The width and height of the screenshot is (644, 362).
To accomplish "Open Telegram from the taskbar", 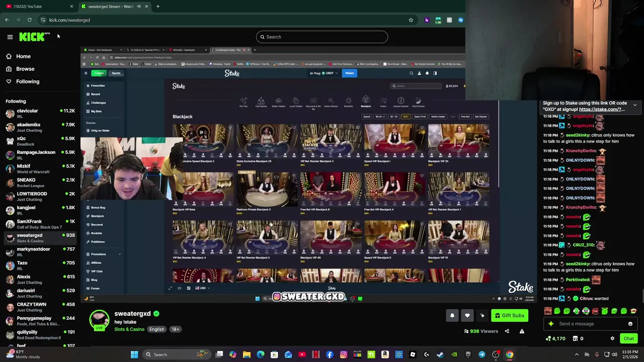I will pyautogui.click(x=481, y=354).
